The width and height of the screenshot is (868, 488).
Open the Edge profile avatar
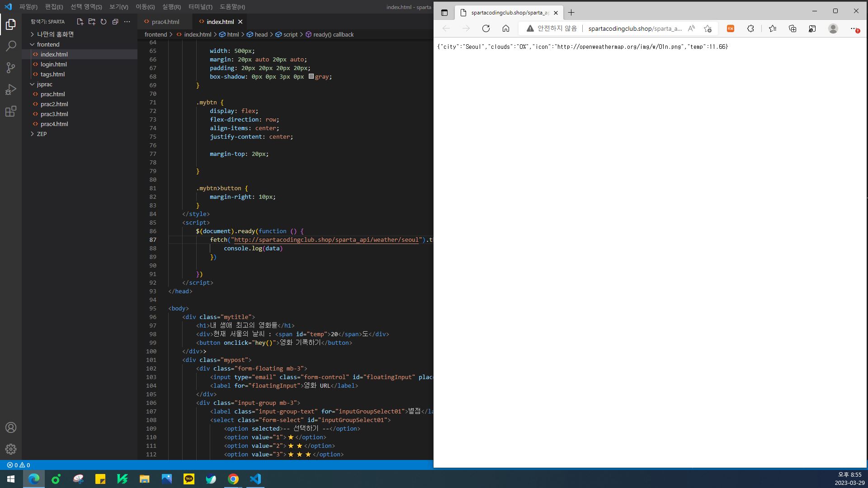pos(833,28)
